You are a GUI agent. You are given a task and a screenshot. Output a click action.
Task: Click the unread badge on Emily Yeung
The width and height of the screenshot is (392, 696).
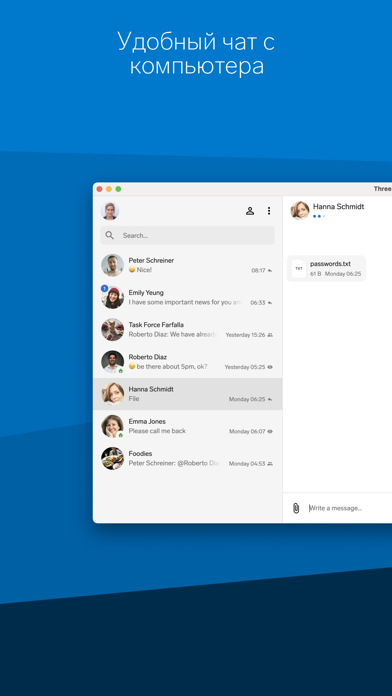(x=105, y=289)
